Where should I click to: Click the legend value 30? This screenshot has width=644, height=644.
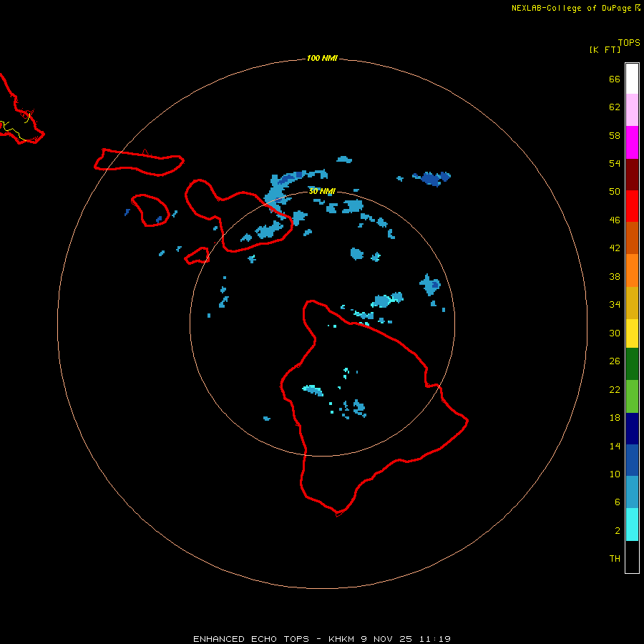point(615,333)
